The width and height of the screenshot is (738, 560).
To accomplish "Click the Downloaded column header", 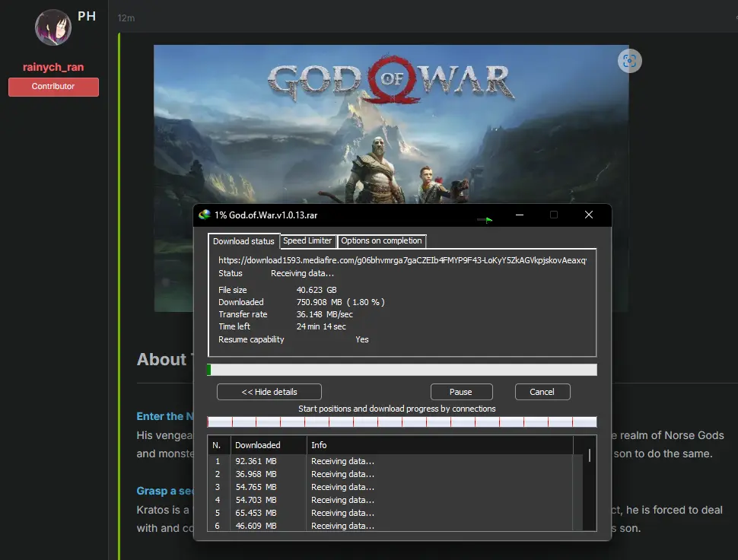I will [269, 445].
